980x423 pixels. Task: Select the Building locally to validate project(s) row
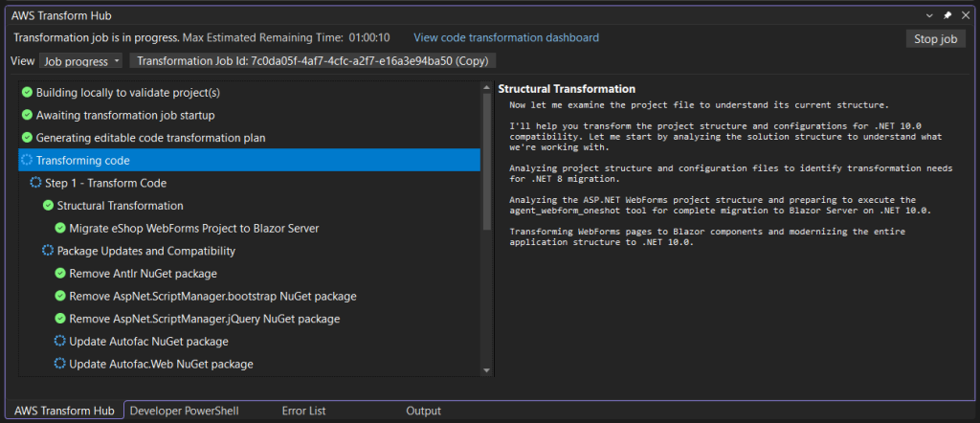[250, 93]
